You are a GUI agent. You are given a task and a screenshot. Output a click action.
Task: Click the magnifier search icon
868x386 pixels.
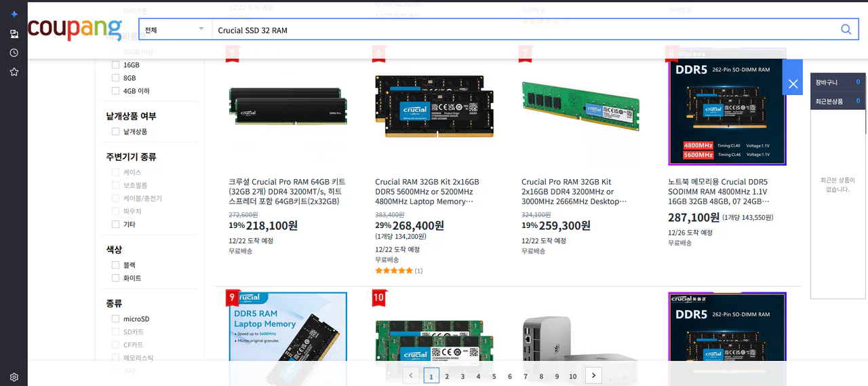pos(846,29)
